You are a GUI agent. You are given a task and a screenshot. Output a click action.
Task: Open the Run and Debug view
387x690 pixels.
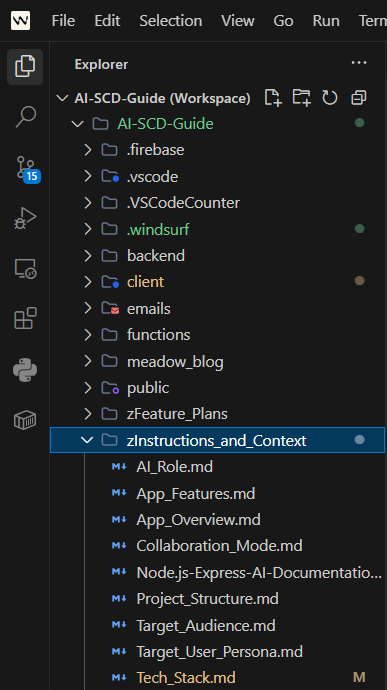pos(25,218)
